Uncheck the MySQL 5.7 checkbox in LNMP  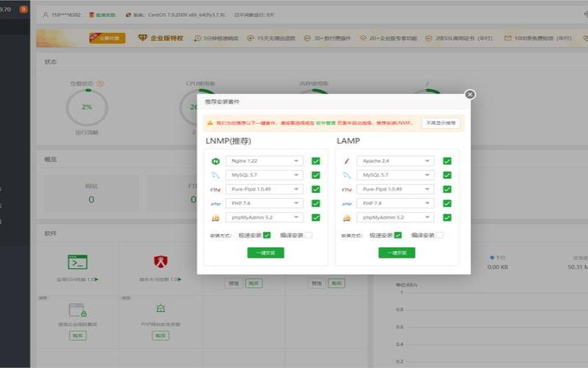pyautogui.click(x=316, y=175)
